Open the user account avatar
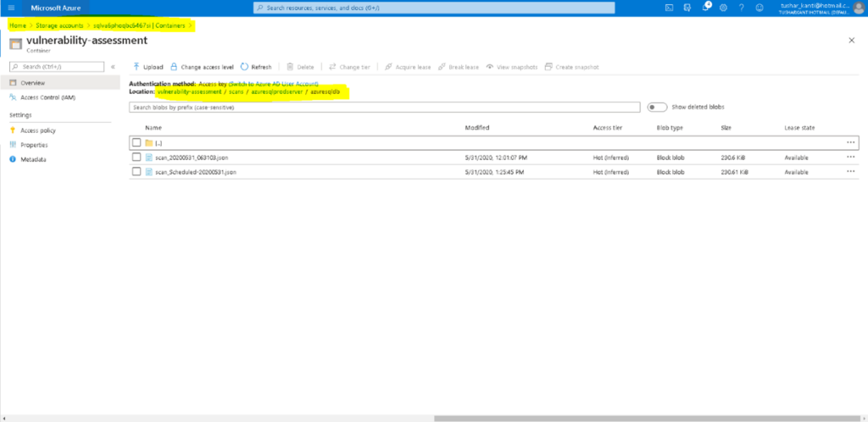Image resolution: width=868 pixels, height=422 pixels. (x=858, y=8)
